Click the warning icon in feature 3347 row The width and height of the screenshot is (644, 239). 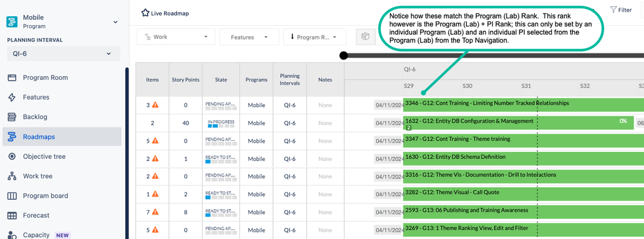(156, 141)
